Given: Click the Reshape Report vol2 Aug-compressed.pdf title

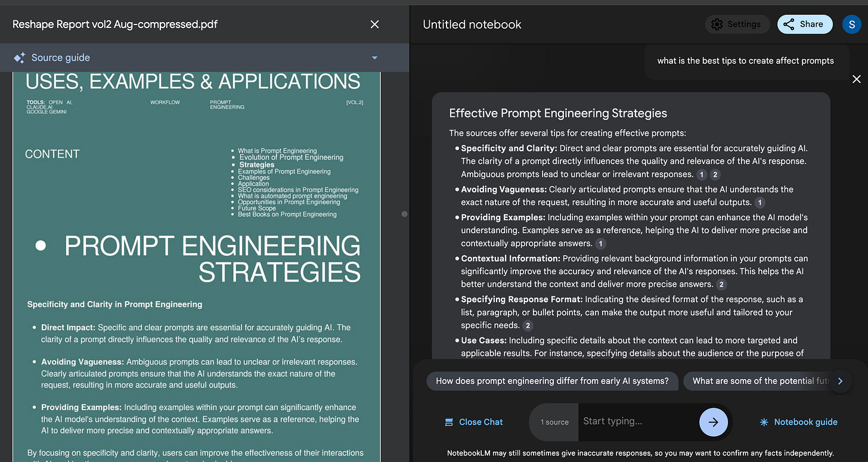Looking at the screenshot, I should (x=115, y=24).
